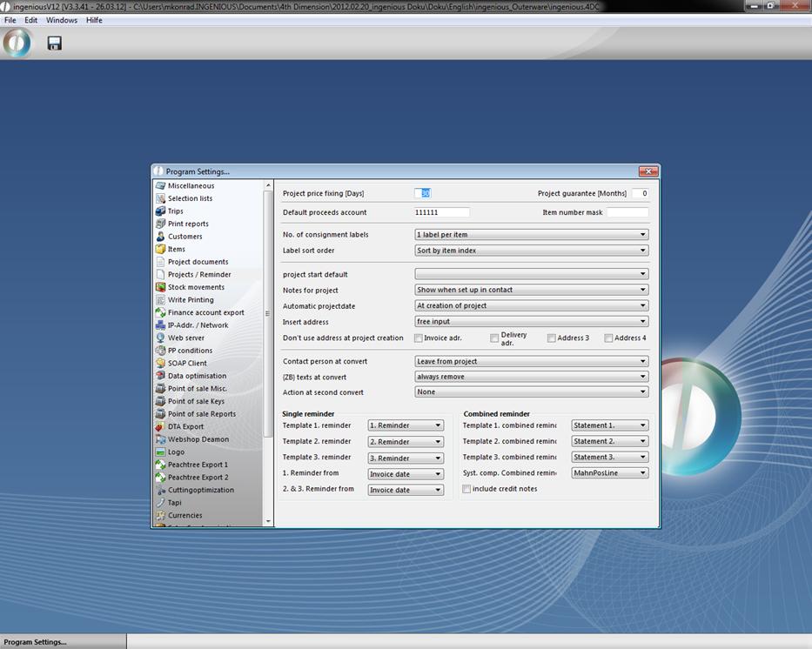This screenshot has width=812, height=649.
Task: Expand Contact person at convert dropdown
Action: 643,361
